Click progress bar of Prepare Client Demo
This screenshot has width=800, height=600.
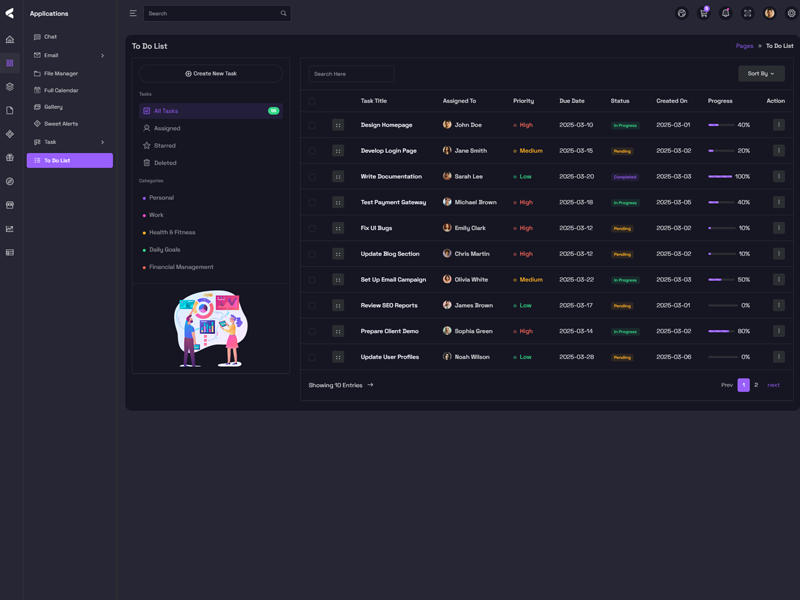tap(721, 331)
